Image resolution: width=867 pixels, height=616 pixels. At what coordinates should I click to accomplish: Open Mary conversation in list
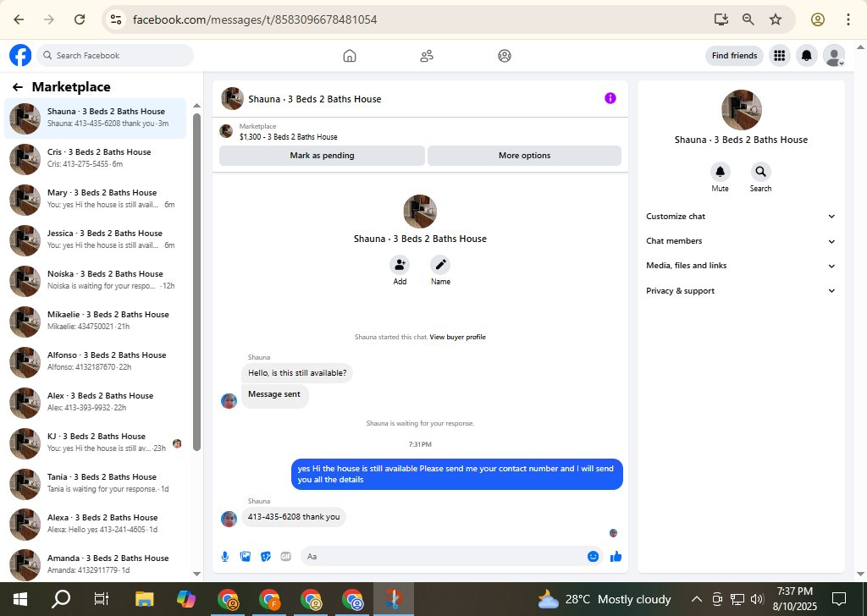[x=95, y=199]
